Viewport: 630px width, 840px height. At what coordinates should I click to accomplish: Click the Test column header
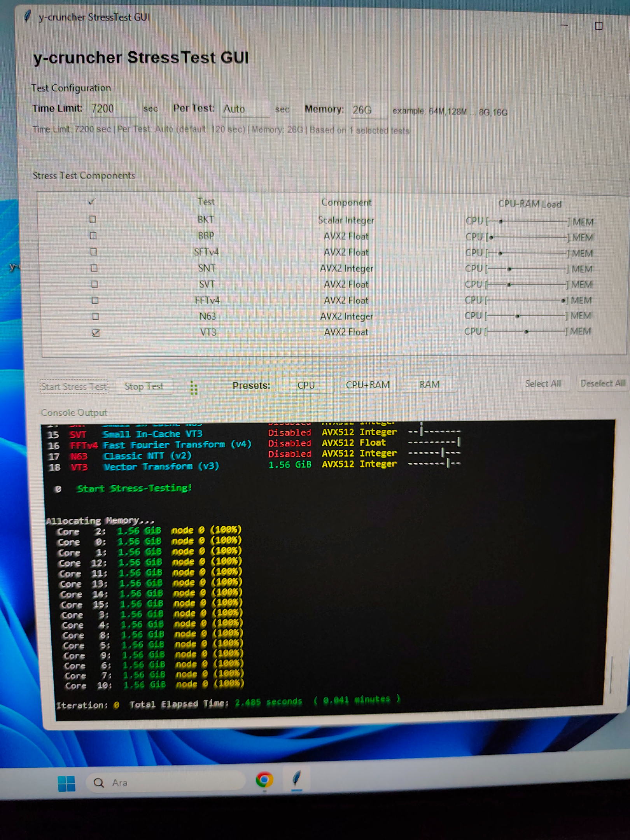(x=206, y=202)
